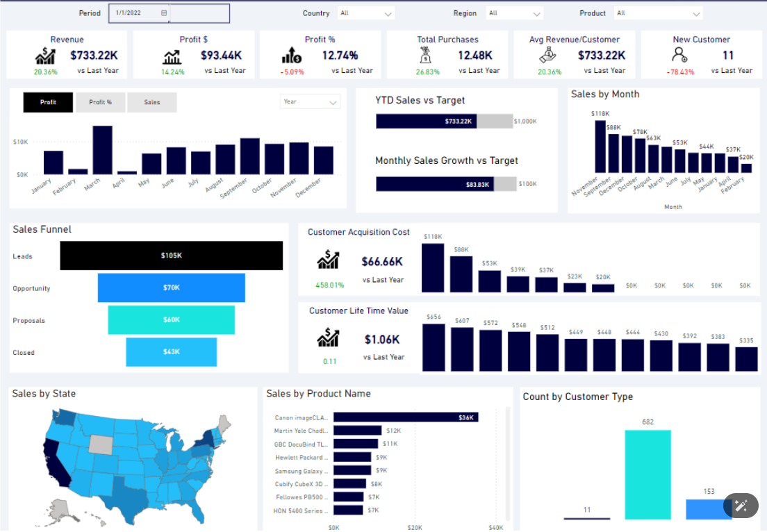Click the $656 bar in Customer Life Time Value

pos(434,347)
